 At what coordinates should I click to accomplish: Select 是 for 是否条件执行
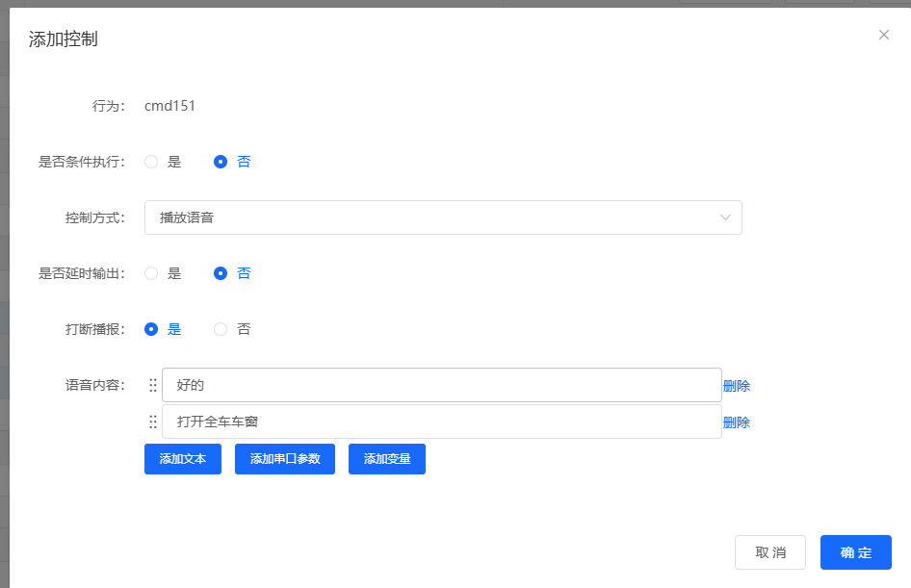pyautogui.click(x=151, y=162)
